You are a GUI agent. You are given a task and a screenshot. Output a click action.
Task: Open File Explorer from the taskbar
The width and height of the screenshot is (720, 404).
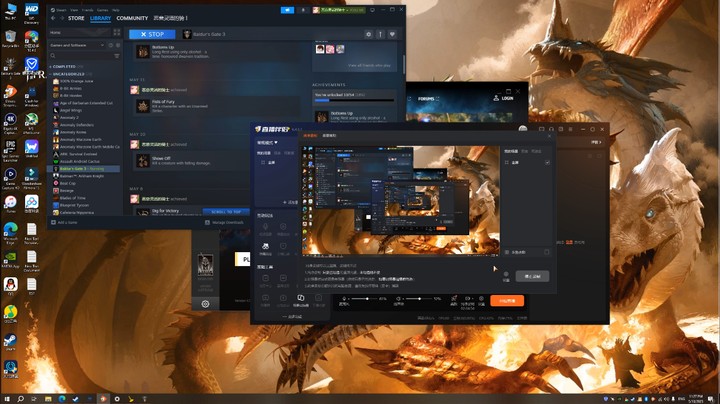(48, 399)
